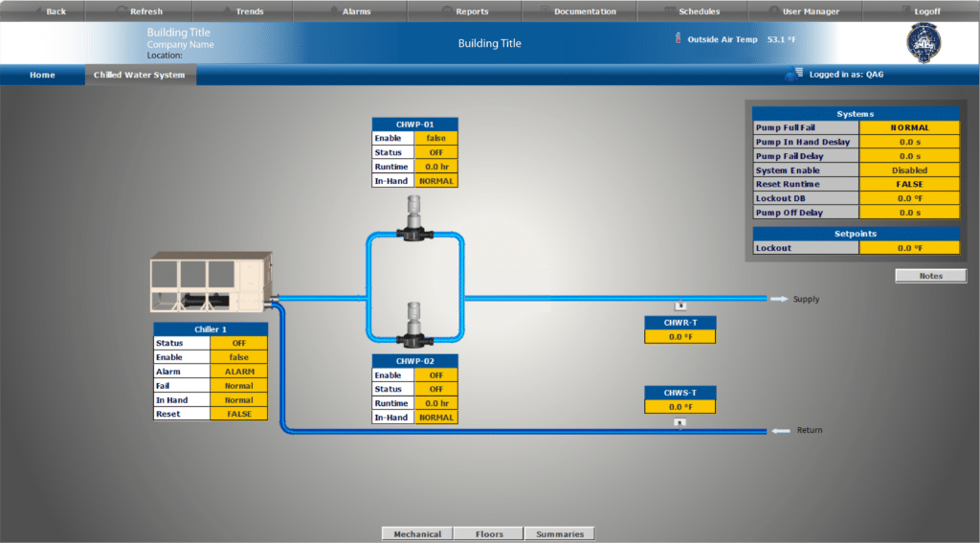Screen dimensions: 980x543
Task: Toggle Chiller 1 Enable false value
Action: click(238, 358)
